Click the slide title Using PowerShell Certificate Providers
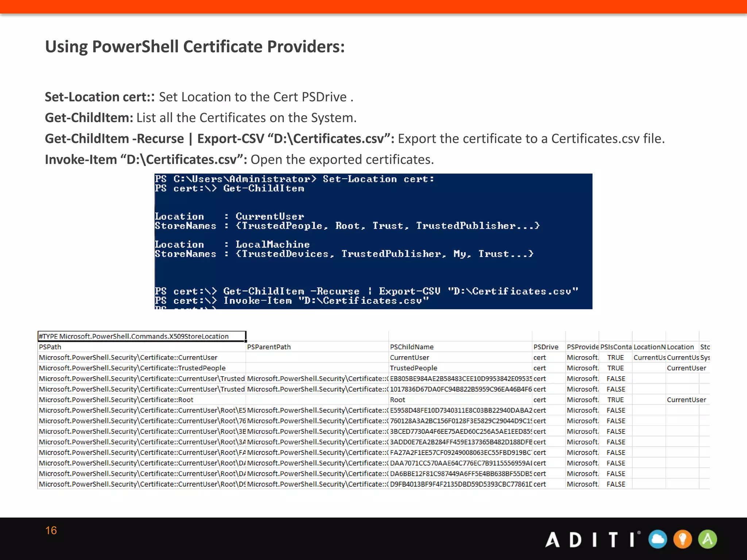 pyautogui.click(x=195, y=47)
